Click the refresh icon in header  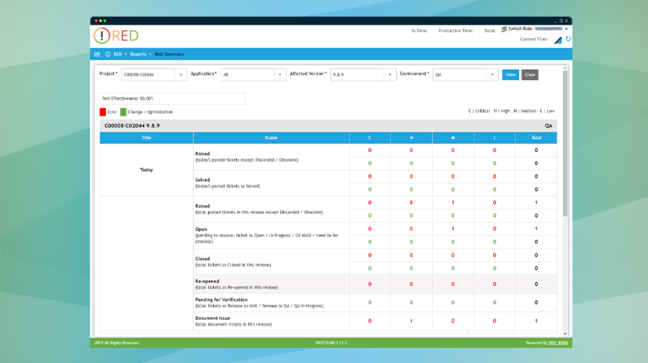pyautogui.click(x=568, y=39)
